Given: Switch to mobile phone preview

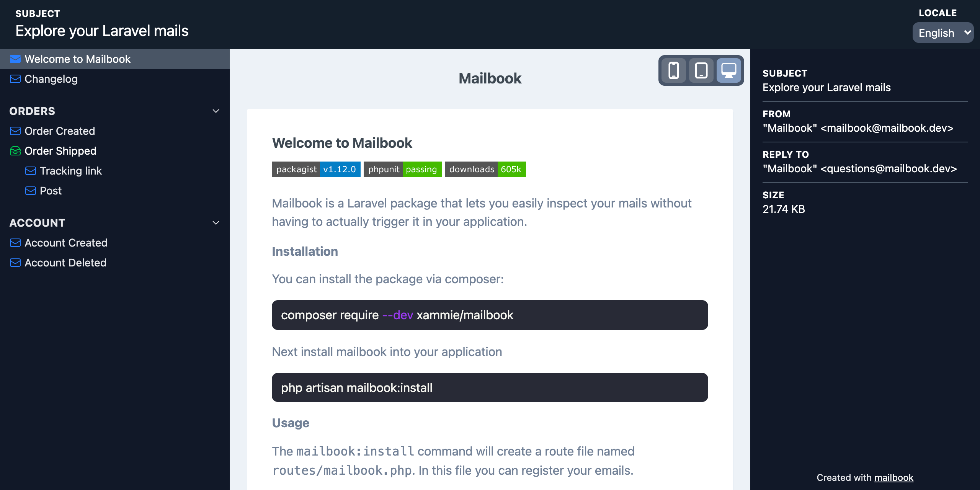Looking at the screenshot, I should click(x=674, y=70).
